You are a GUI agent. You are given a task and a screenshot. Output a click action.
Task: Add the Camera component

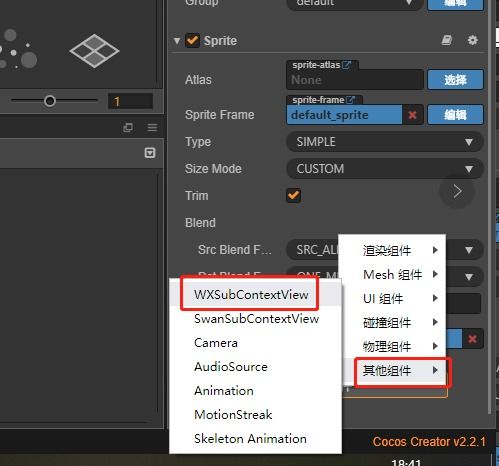tap(256, 343)
